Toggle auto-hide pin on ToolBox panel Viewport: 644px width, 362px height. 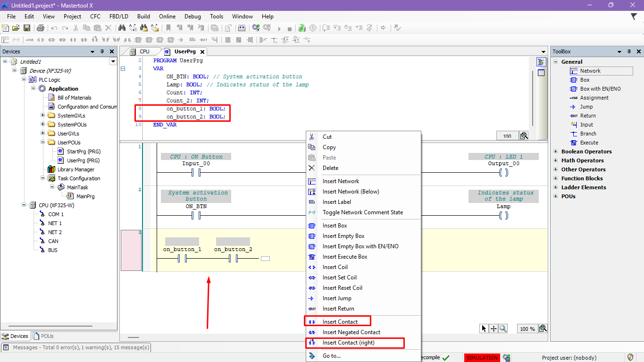(x=629, y=51)
